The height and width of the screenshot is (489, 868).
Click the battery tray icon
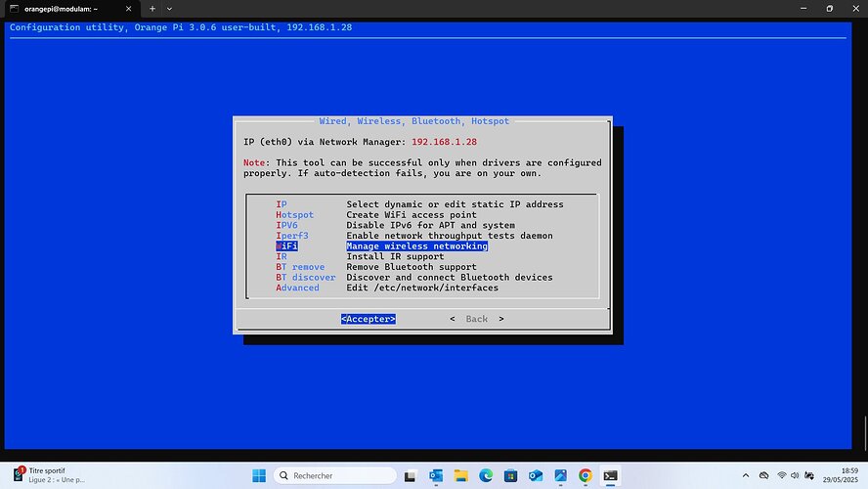coord(809,475)
